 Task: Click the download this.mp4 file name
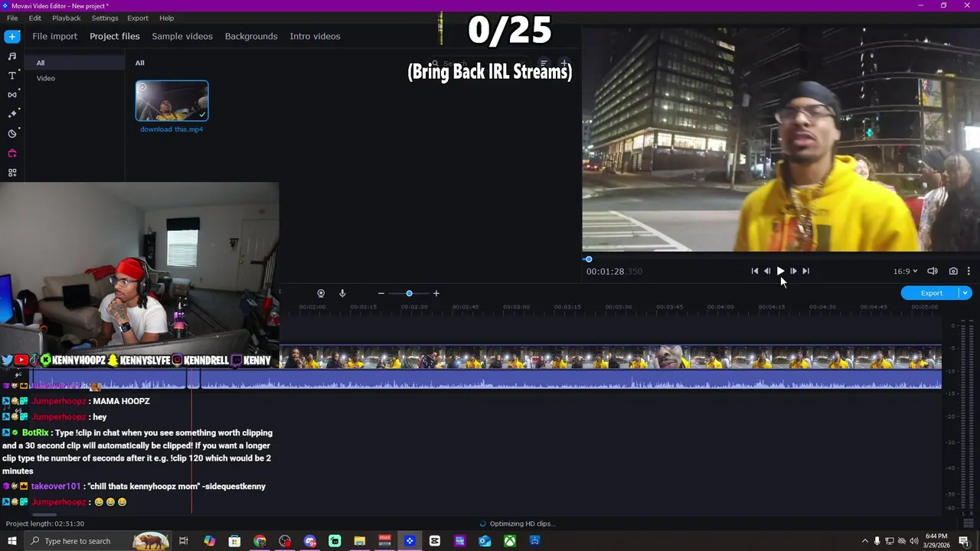[x=171, y=129]
